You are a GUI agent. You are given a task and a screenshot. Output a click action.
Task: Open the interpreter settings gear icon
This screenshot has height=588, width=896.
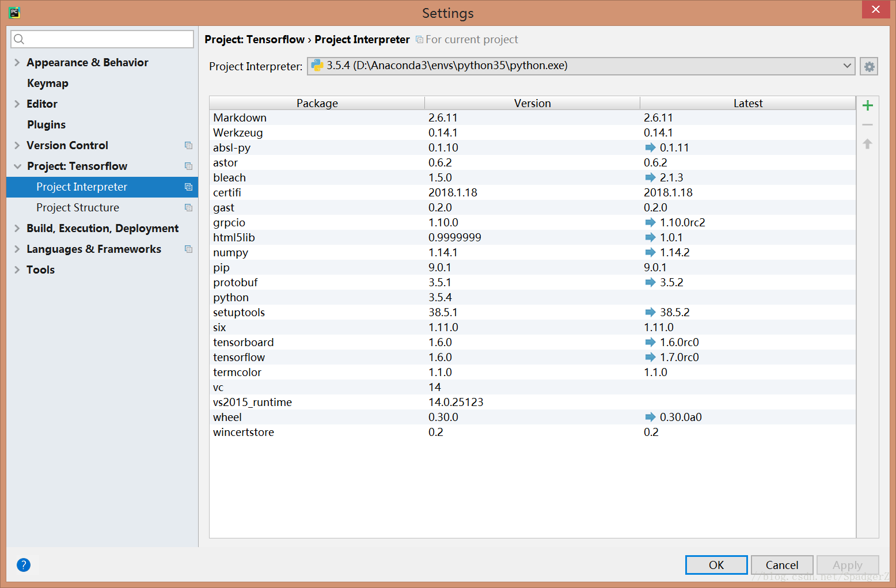click(x=868, y=66)
